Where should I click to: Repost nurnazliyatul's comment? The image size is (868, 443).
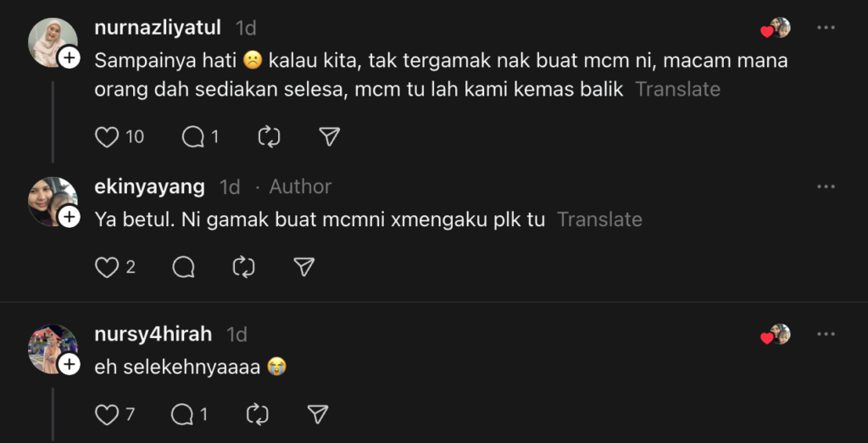coord(269,137)
